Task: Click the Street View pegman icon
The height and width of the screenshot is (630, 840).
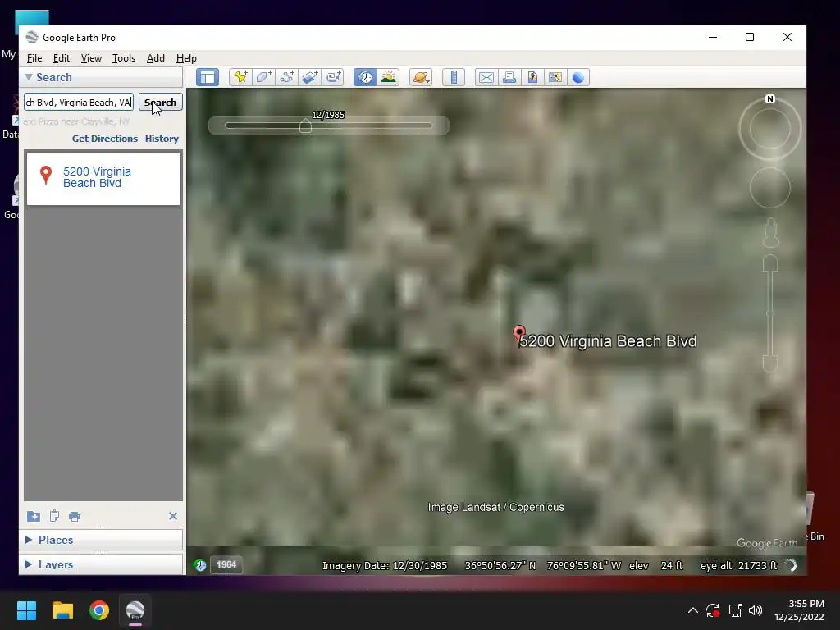Action: [770, 232]
